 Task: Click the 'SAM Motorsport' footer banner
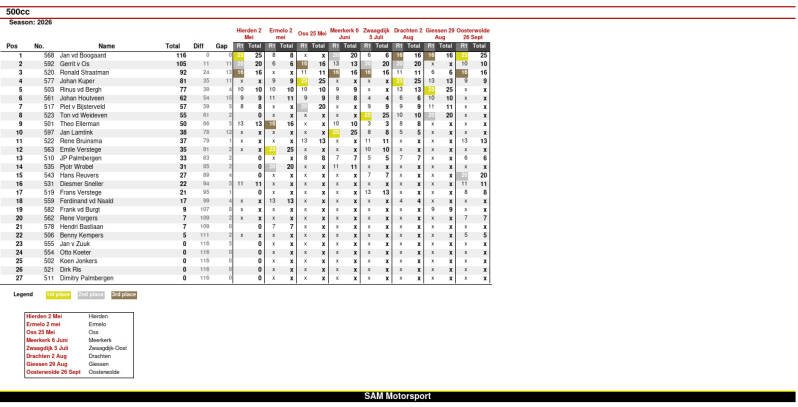(397, 396)
